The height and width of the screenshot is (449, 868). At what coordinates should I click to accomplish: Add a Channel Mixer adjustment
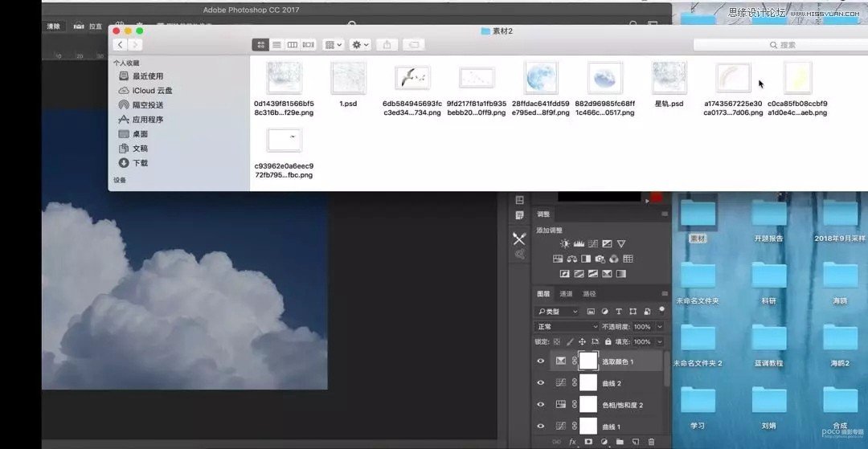click(x=614, y=259)
